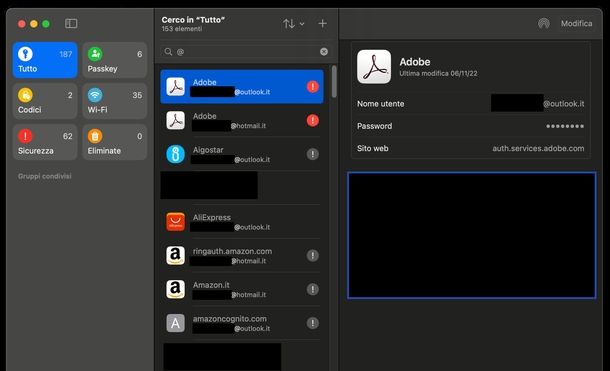Image resolution: width=610 pixels, height=371 pixels.
Task: Select the Adobe outlook.it entry
Action: 242,87
